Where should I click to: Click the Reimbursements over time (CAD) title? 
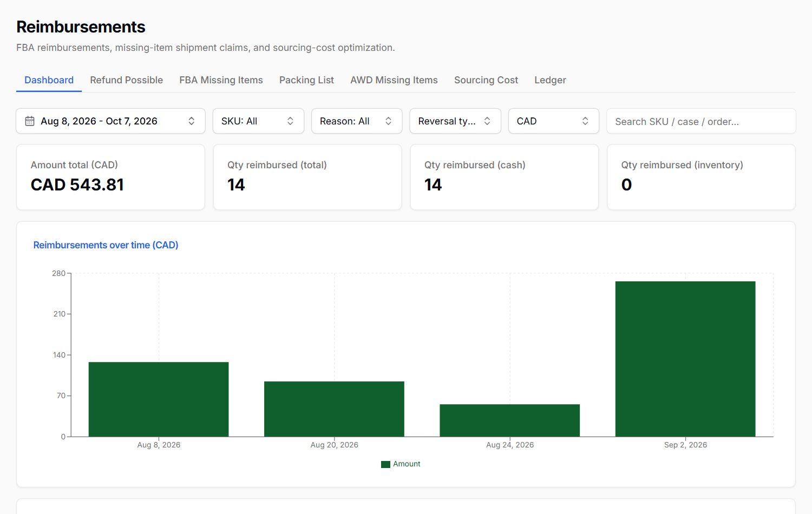point(106,245)
